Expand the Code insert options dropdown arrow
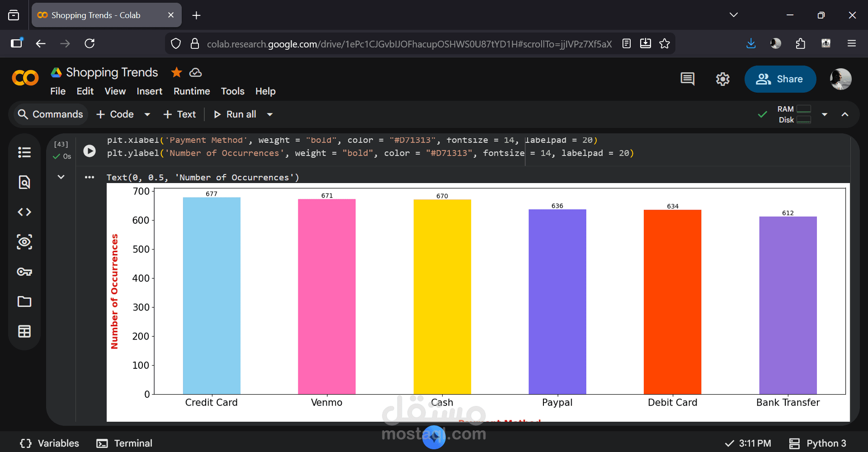868x452 pixels. click(x=147, y=114)
